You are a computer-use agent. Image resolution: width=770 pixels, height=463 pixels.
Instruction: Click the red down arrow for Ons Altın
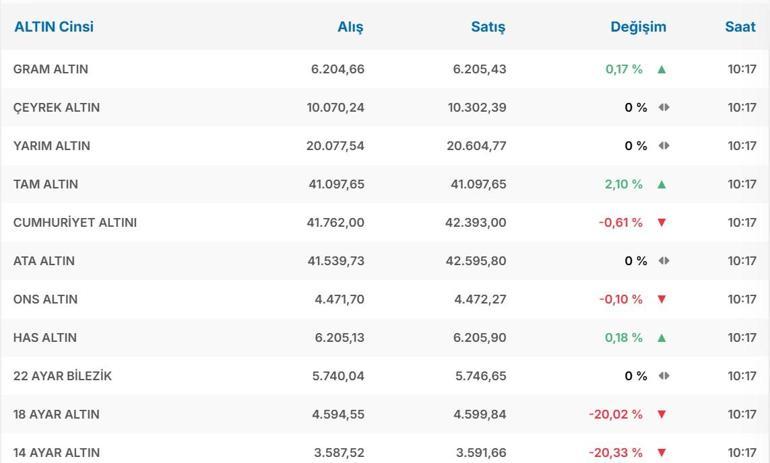(x=662, y=299)
